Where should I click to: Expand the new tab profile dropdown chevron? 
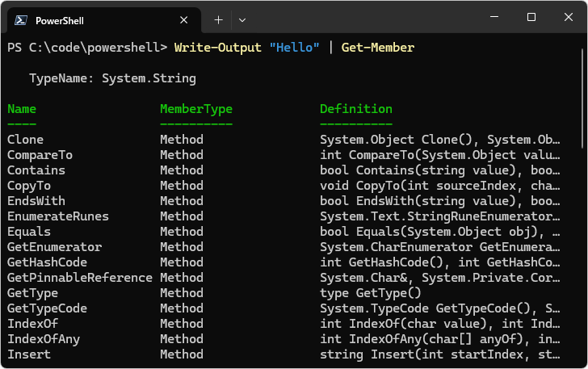[x=242, y=19]
